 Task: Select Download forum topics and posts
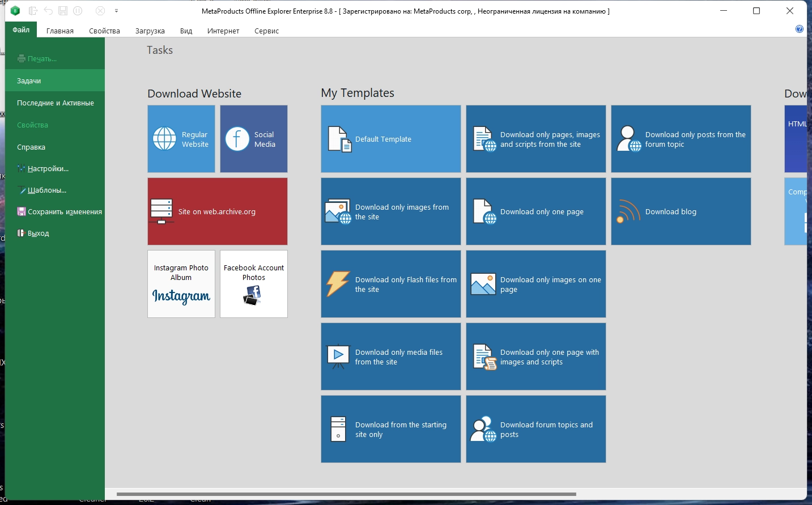(536, 429)
